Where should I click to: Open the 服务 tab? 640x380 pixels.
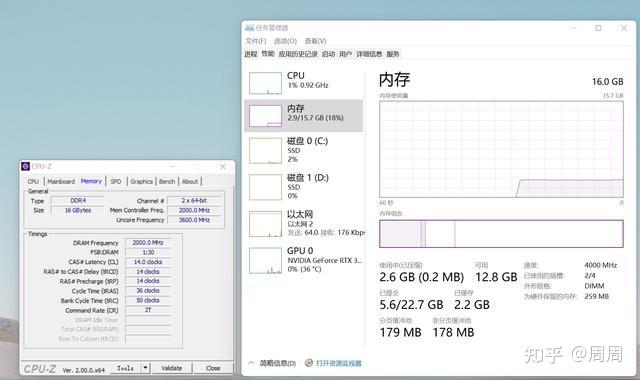393,54
